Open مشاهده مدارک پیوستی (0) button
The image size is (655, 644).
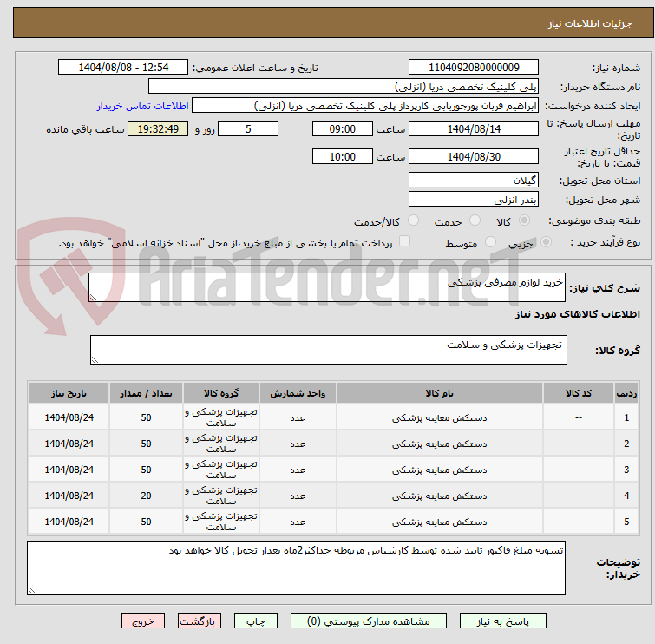pyautogui.click(x=369, y=621)
